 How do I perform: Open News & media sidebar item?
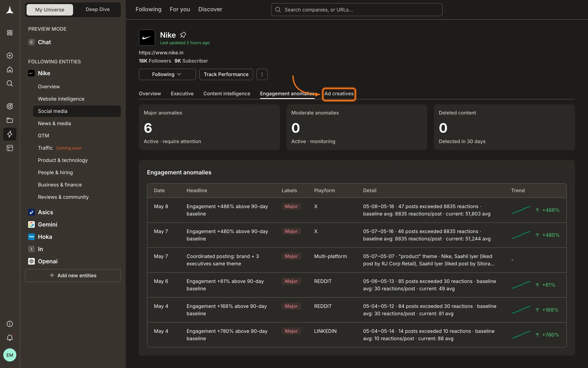pyautogui.click(x=55, y=123)
